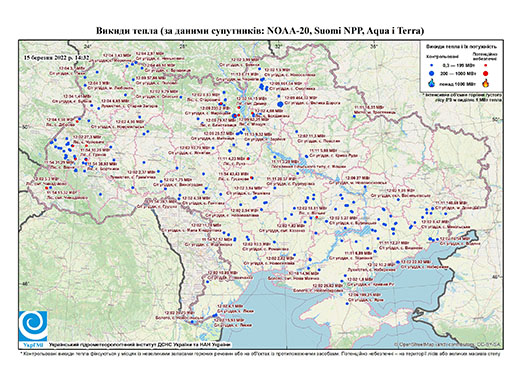
Task: Click the понад 1000 MW legend label
Action: [458, 83]
